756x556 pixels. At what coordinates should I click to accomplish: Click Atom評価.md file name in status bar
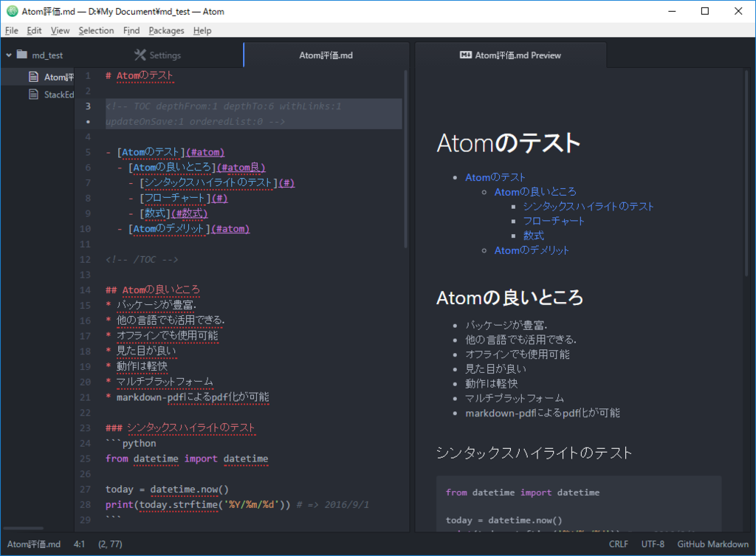(34, 544)
